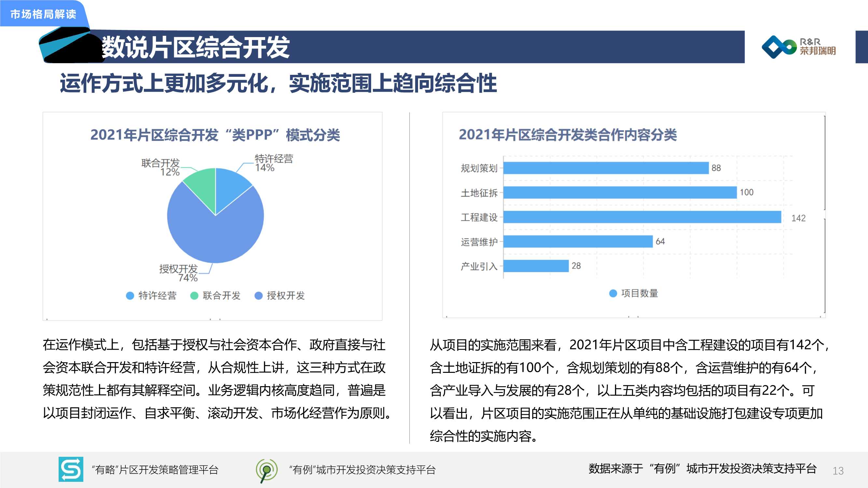Click the 数据来源于 source note
Image resolution: width=868 pixels, height=488 pixels.
pos(703,468)
